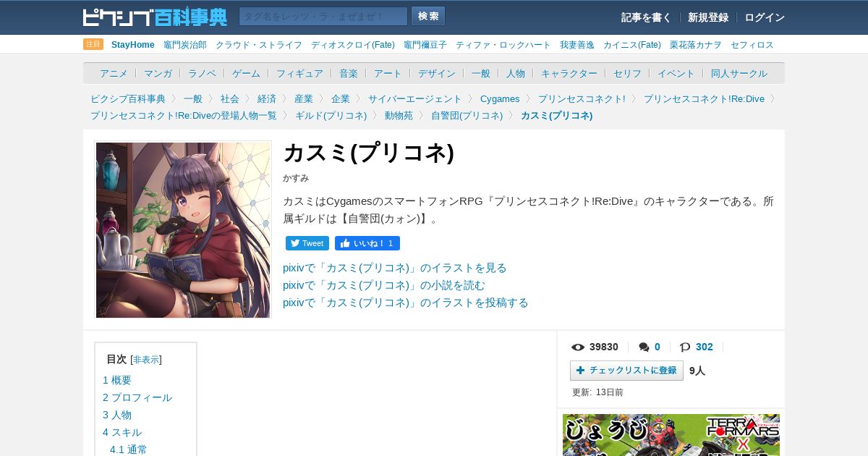
Task: Select the デザイン category tab
Action: [437, 74]
